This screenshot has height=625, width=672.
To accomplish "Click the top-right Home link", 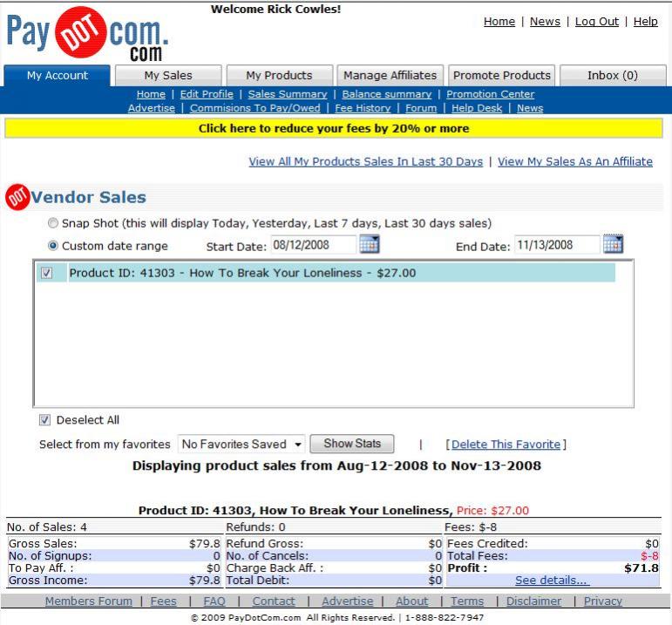I will tap(499, 22).
